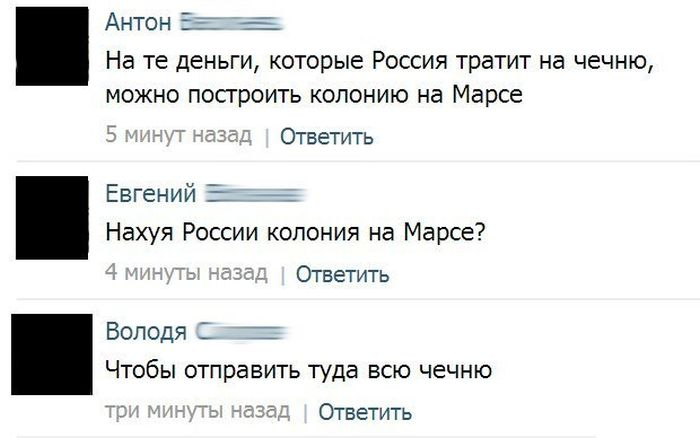
Task: Open Володя's profile picture
Action: pyautogui.click(x=52, y=354)
